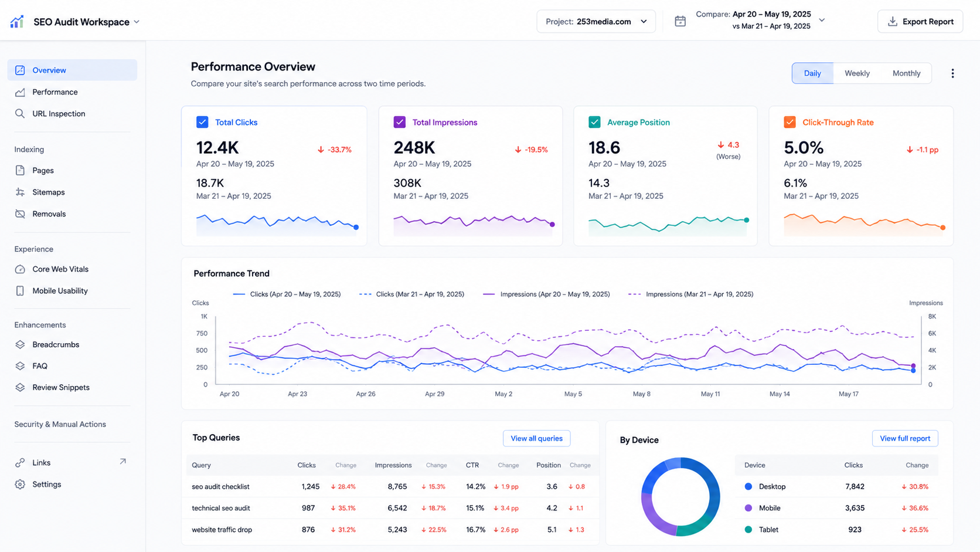980x552 pixels.
Task: Click the Links chain icon
Action: pyautogui.click(x=20, y=463)
